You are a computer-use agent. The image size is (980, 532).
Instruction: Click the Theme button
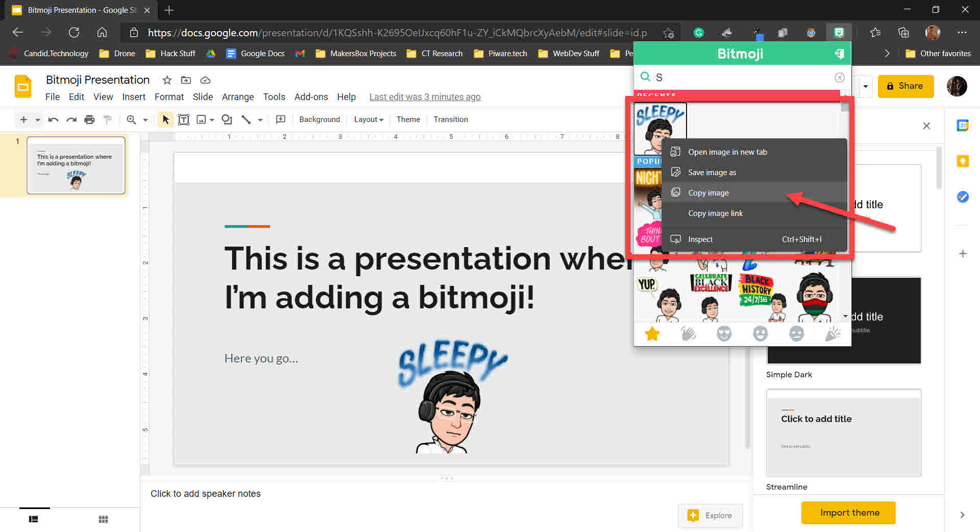click(x=408, y=119)
